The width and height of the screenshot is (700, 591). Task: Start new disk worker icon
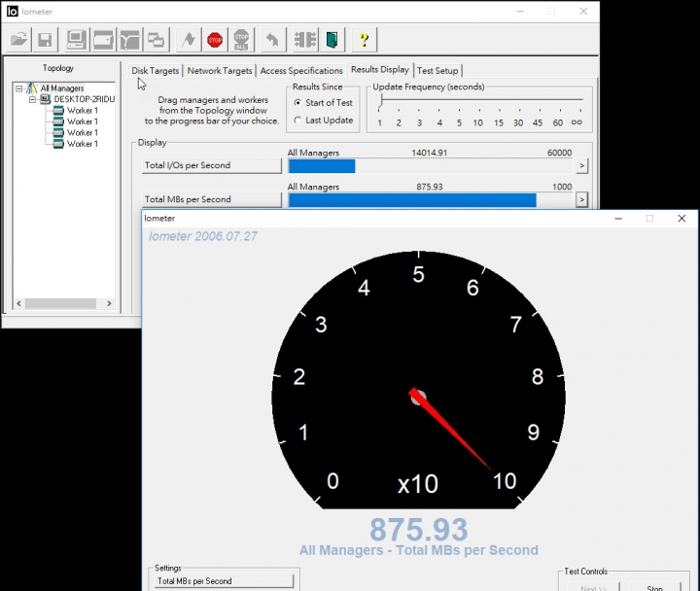(103, 40)
